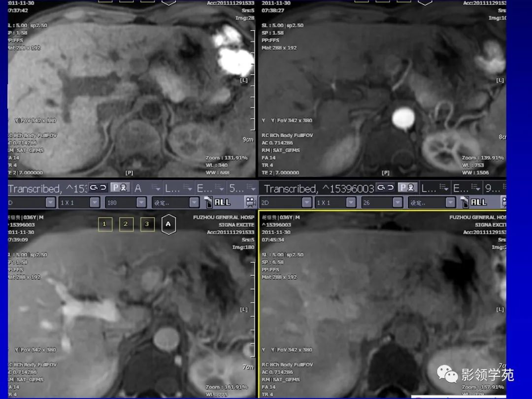Click the 'Transcribed, ^15396003' title in right viewer
This screenshot has height=399, width=532.
(319, 189)
